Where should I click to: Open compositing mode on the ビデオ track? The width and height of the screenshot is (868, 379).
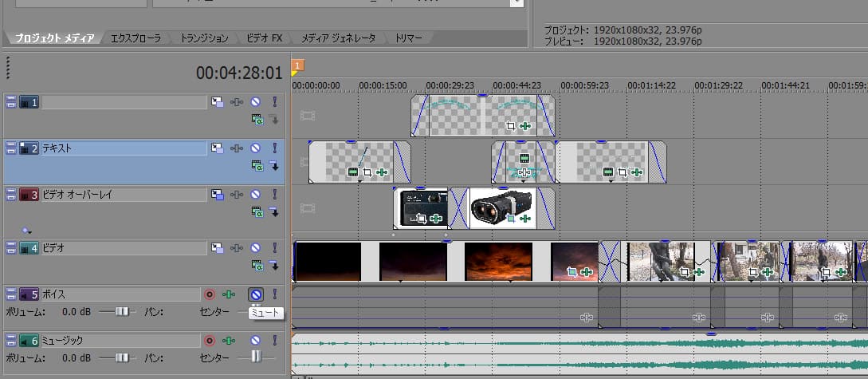257,265
